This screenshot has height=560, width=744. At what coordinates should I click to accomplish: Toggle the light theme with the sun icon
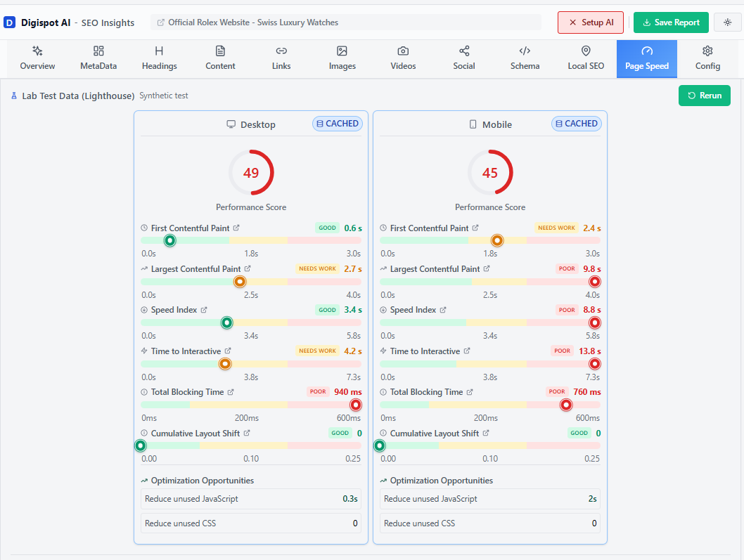pos(727,22)
